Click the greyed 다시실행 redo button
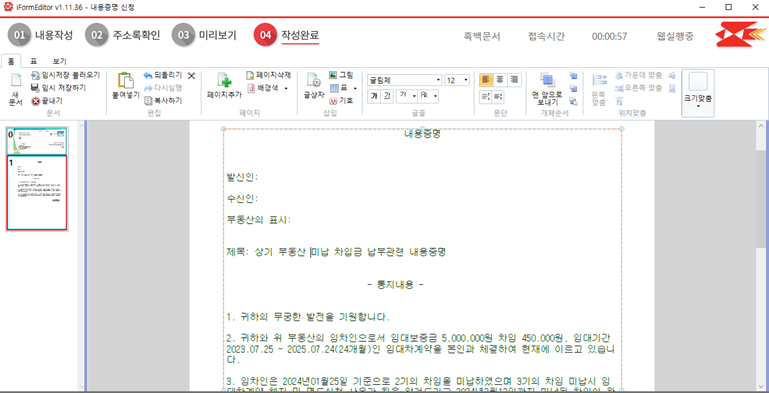Screen dimensions: 769x393 coord(163,88)
